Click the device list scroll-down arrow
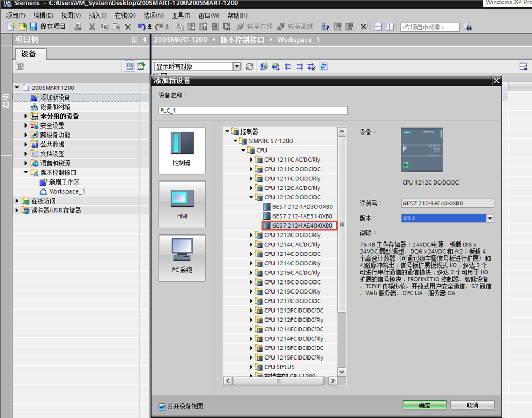The width and height of the screenshot is (532, 418). 342,372
